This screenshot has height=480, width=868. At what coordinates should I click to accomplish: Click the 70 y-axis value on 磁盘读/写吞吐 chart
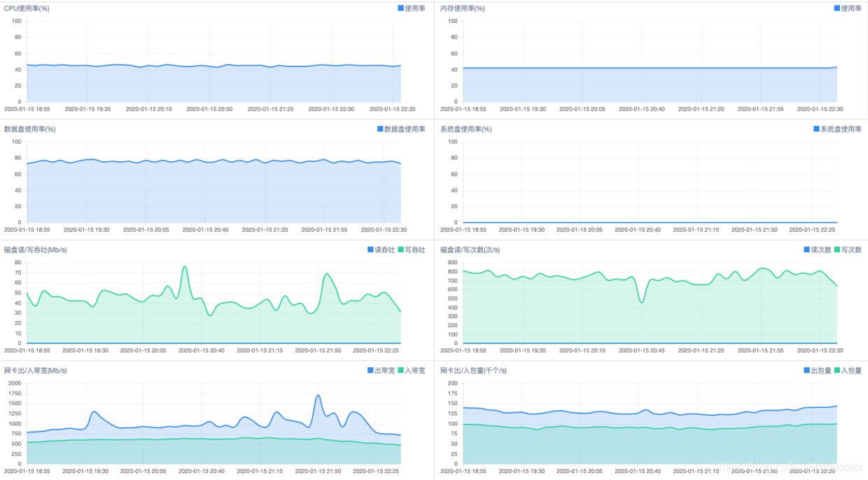click(x=17, y=273)
